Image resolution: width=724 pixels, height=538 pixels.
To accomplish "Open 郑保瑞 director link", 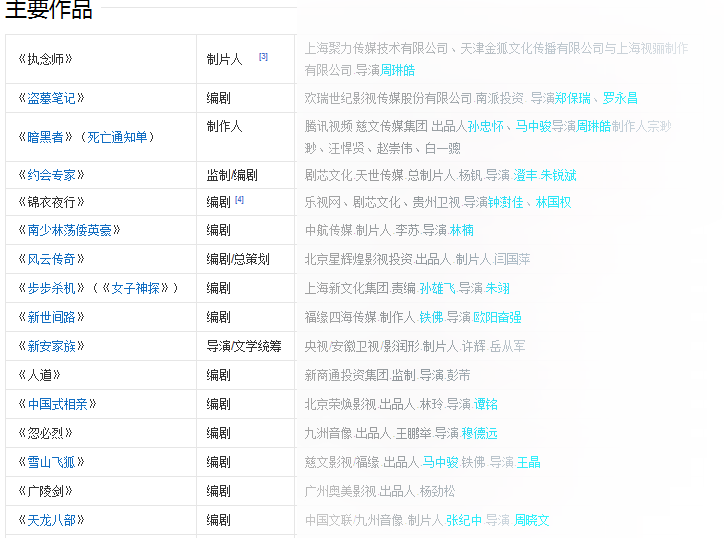I will pyautogui.click(x=573, y=98).
